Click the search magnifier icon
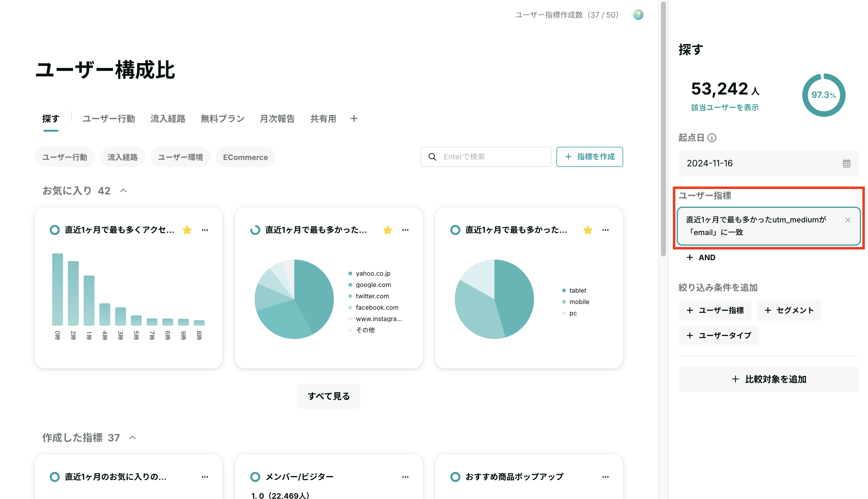The height and width of the screenshot is (499, 868). [x=432, y=157]
